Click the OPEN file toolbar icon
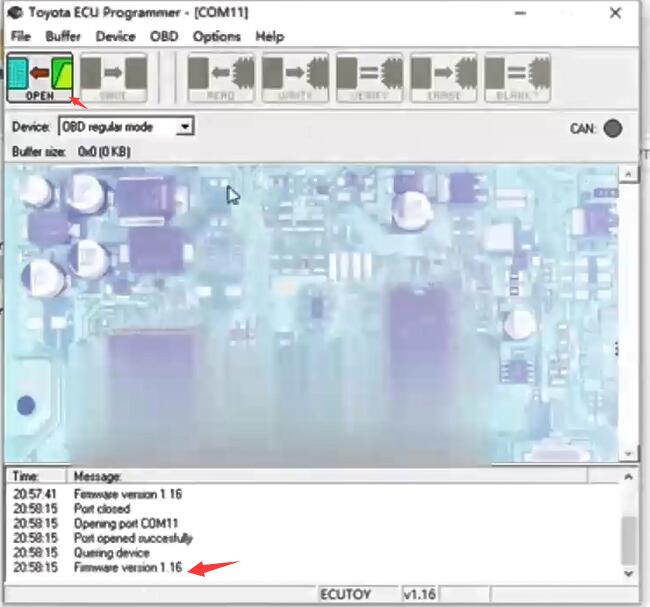 point(40,78)
